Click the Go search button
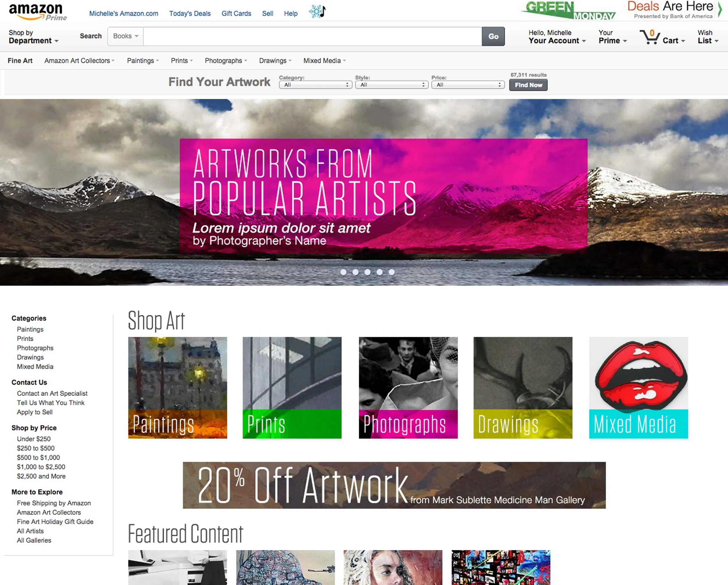Screen dimensions: 728x585 pos(493,36)
